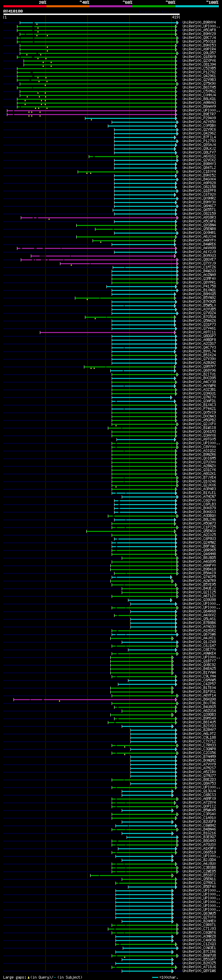Select hit label UniRef100_Q8Y1W6

point(199,971)
